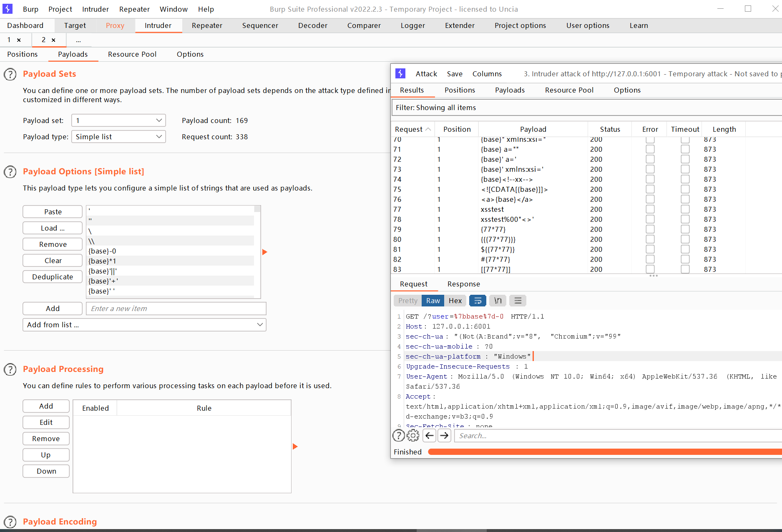Open the Payload set dropdown
This screenshot has height=532, width=782.
118,120
